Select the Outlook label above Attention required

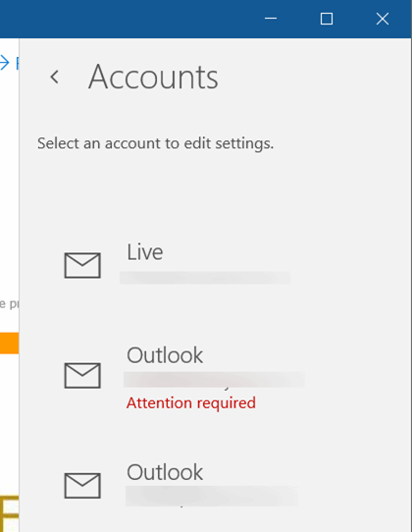[165, 355]
